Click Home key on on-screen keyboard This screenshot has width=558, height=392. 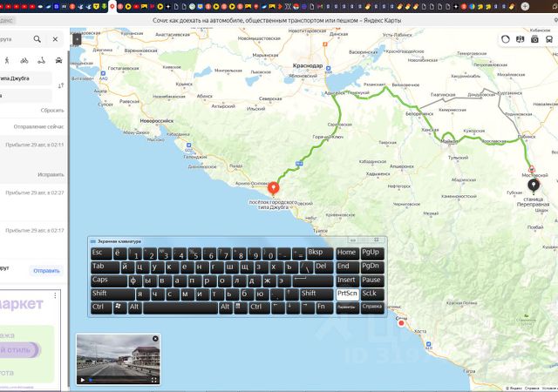coord(347,253)
